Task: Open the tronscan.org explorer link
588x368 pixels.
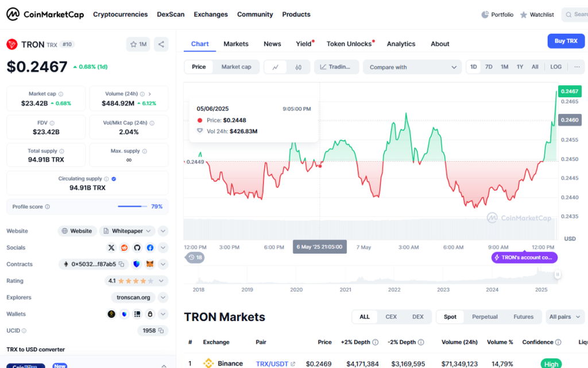Action: pyautogui.click(x=133, y=298)
